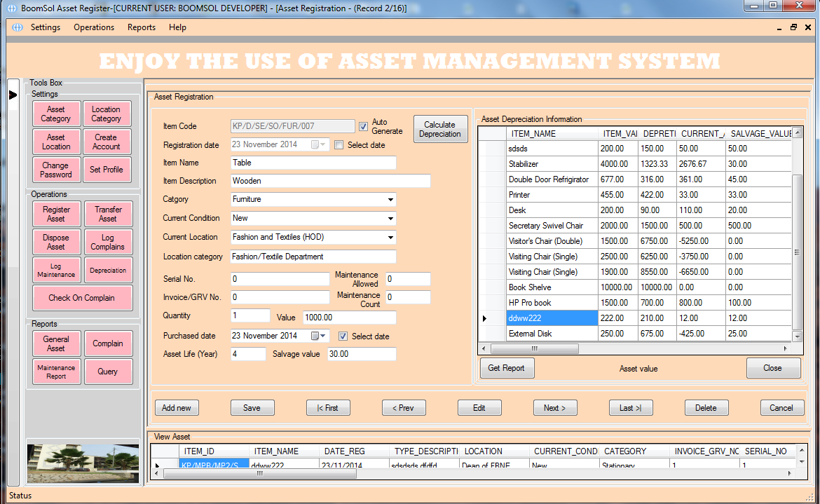This screenshot has width=820, height=504.
Task: Go to the next record with Next button
Action: click(x=555, y=407)
